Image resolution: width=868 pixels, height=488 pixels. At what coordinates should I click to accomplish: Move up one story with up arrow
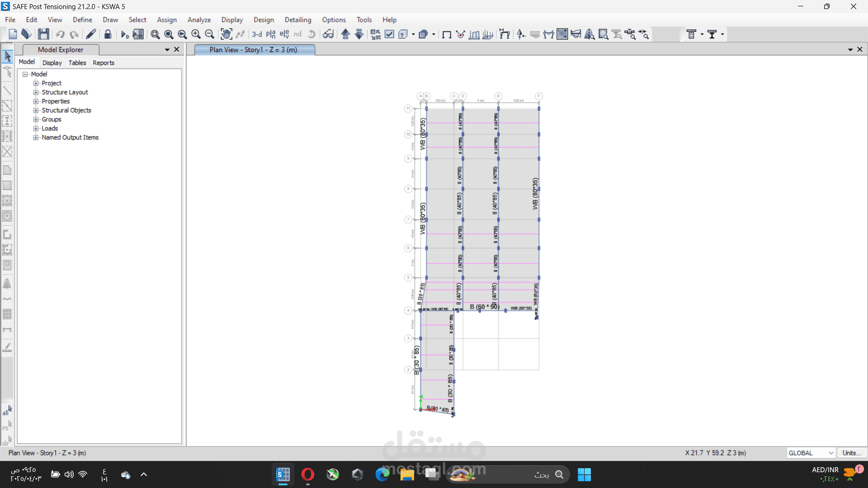tap(345, 34)
